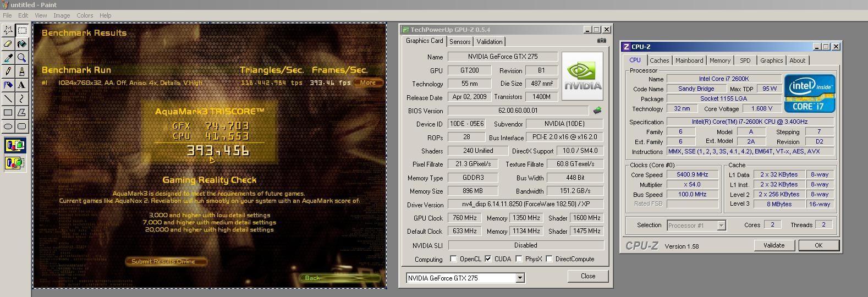Choose the rectangular Select tool in Paint

coord(22,30)
